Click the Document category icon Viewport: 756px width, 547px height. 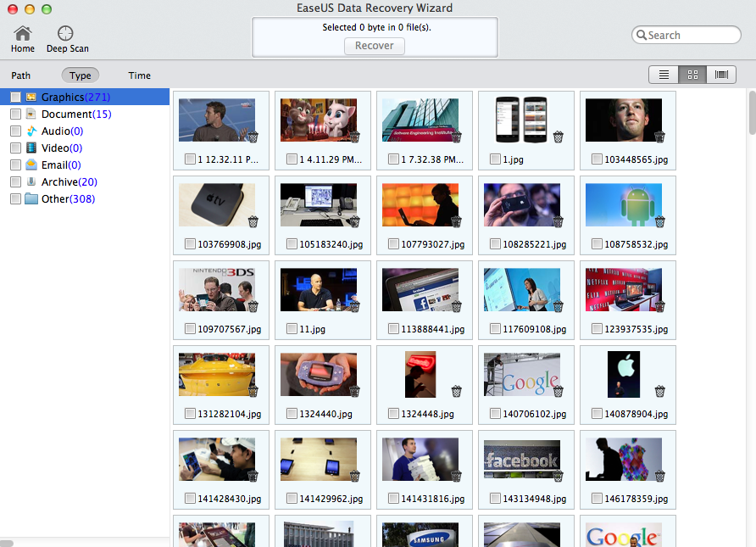pos(31,114)
